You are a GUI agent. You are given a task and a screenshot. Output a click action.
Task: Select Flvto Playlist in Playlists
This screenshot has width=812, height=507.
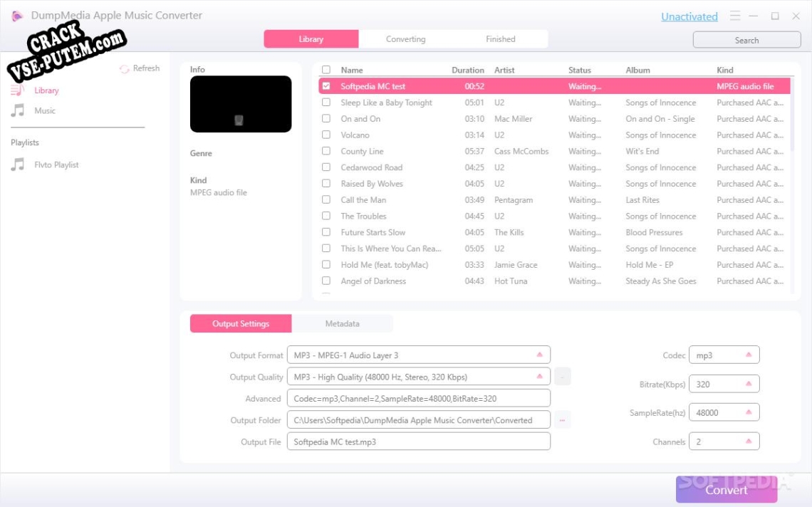[56, 164]
